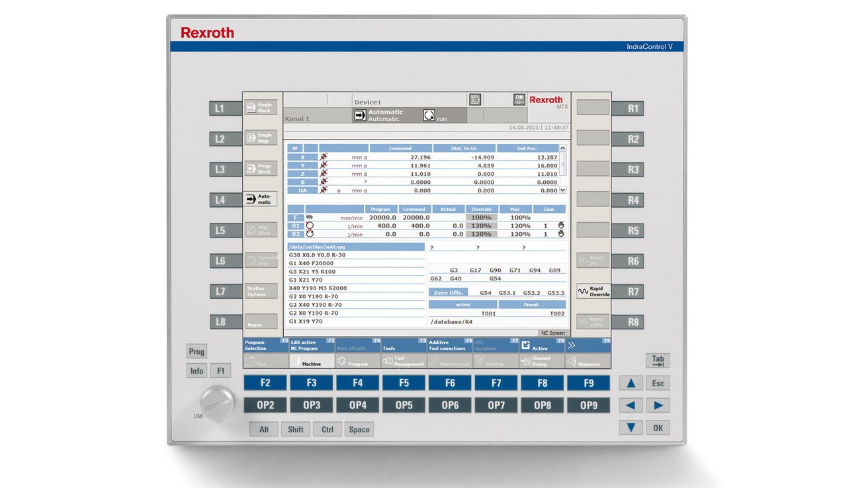Toggle Single Block mode softkey
This screenshot has width=868, height=488.
(260, 108)
